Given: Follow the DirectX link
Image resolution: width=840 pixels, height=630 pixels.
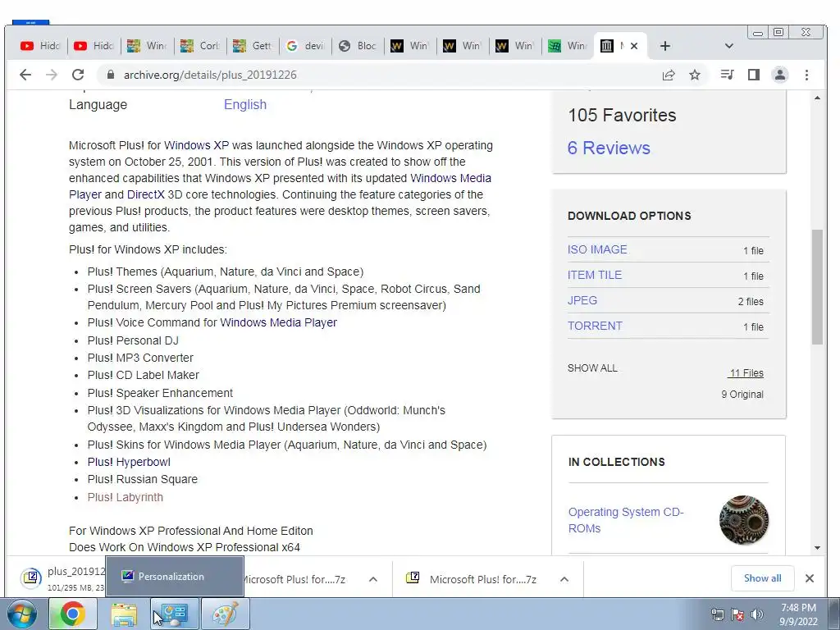Looking at the screenshot, I should coord(146,194).
